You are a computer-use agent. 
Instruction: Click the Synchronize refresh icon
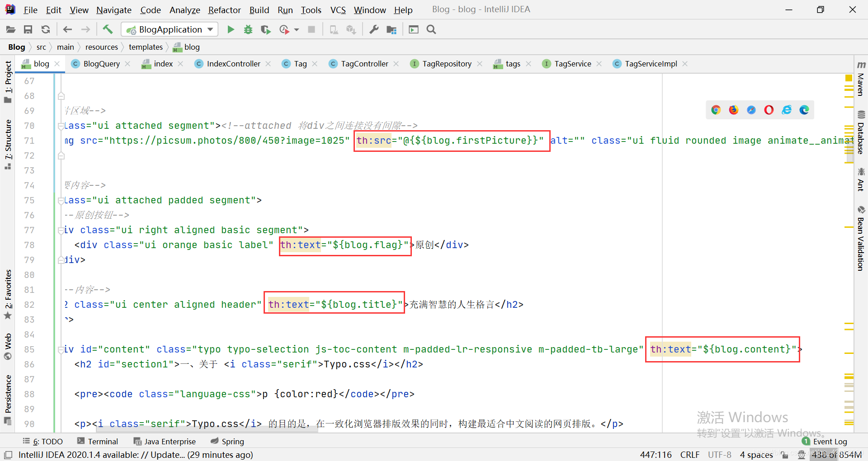[46, 30]
